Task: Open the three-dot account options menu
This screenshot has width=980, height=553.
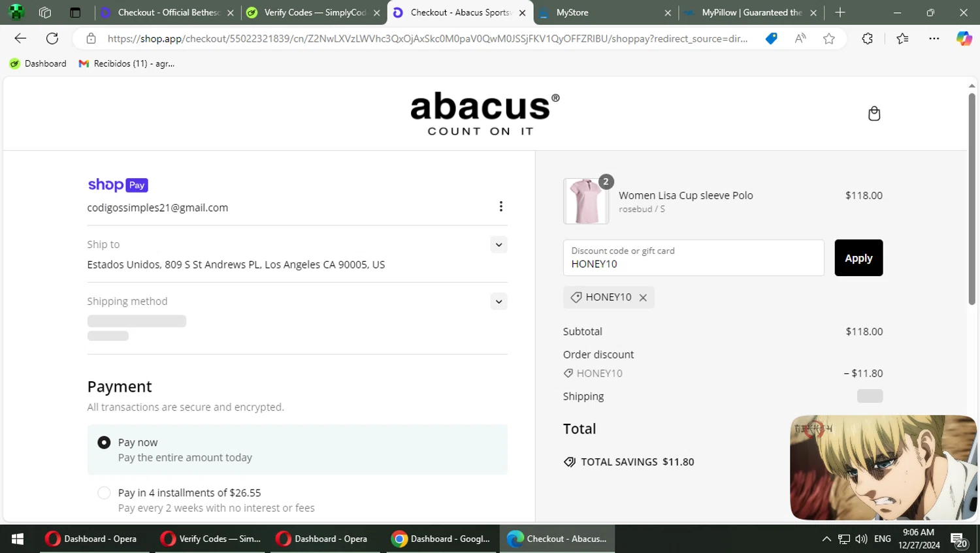Action: tap(500, 206)
